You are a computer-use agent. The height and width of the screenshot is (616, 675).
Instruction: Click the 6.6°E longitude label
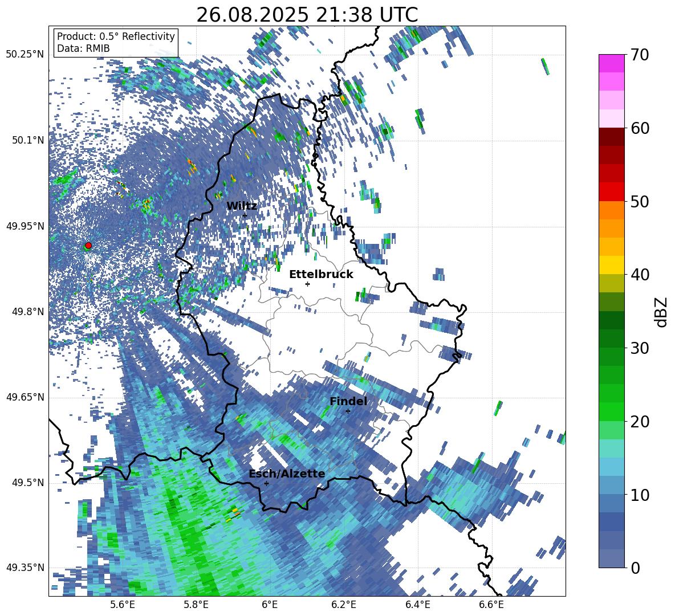click(491, 605)
